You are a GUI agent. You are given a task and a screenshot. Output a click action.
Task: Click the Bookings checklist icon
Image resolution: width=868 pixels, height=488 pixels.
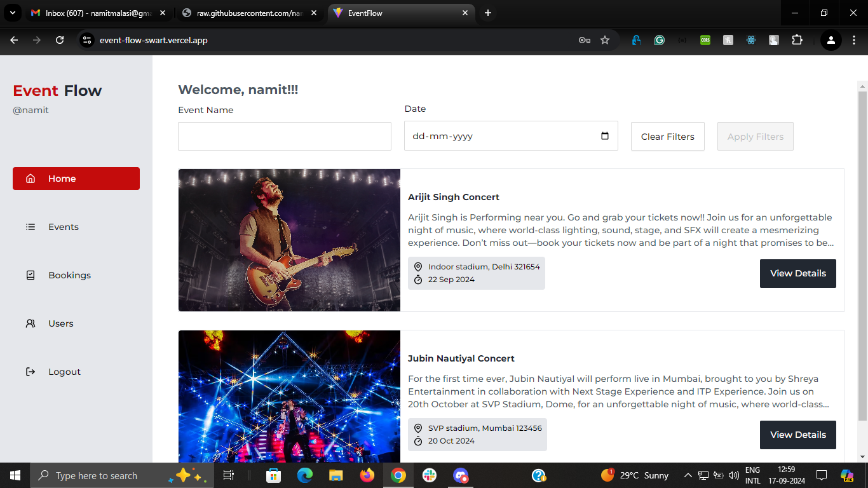pos(31,275)
